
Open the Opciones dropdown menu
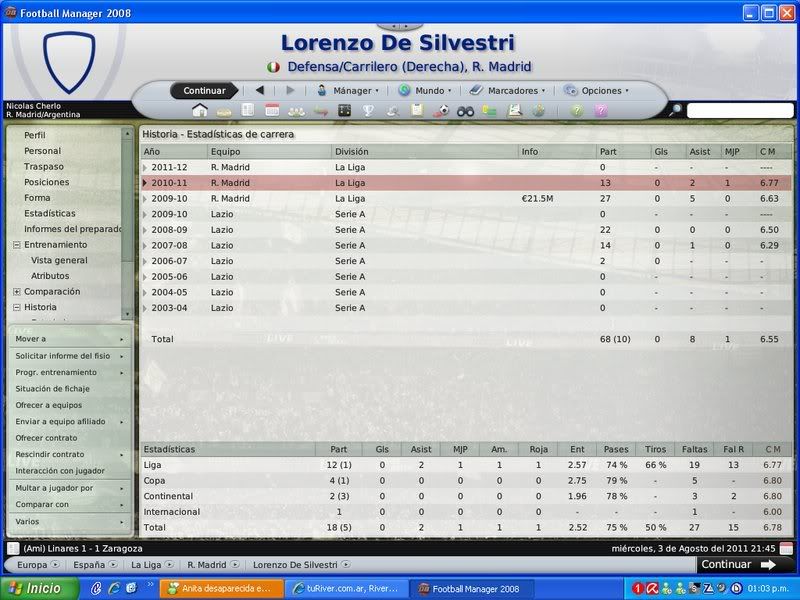coord(596,90)
